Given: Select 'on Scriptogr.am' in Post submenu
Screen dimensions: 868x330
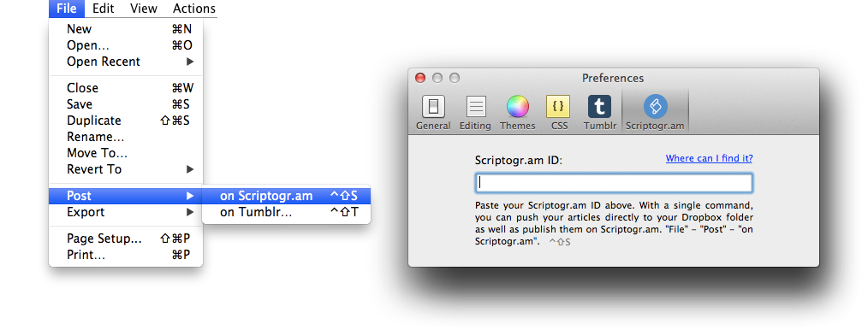Looking at the screenshot, I should coord(286,197).
